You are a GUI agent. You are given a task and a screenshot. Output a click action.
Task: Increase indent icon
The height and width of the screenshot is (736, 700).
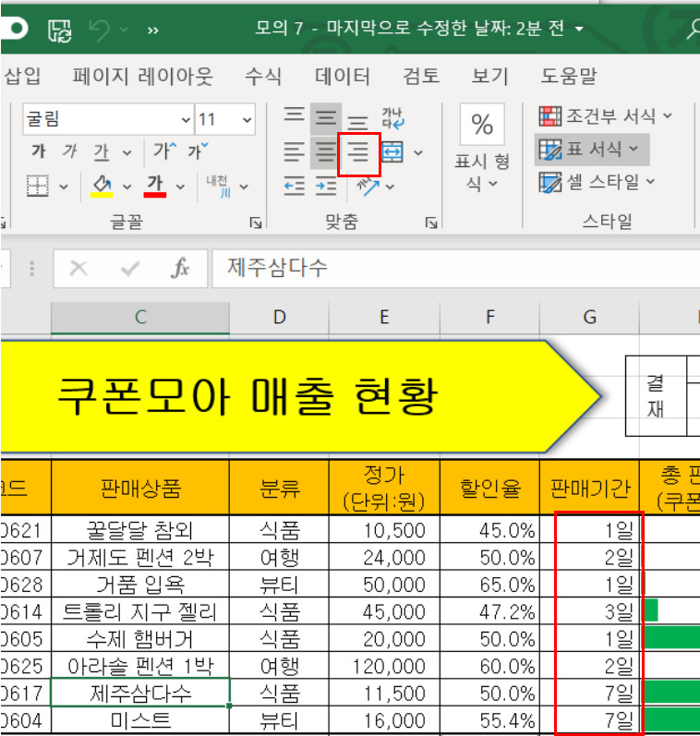pyautogui.click(x=326, y=187)
